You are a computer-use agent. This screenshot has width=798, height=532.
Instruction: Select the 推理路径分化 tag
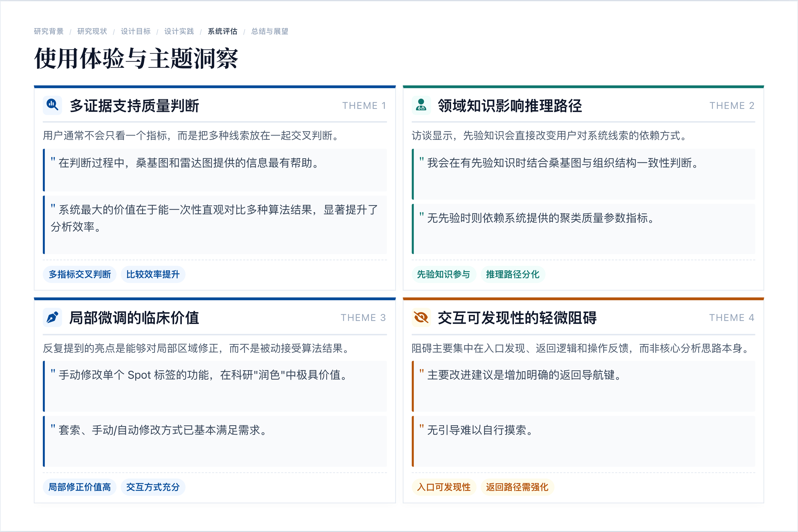[513, 275]
